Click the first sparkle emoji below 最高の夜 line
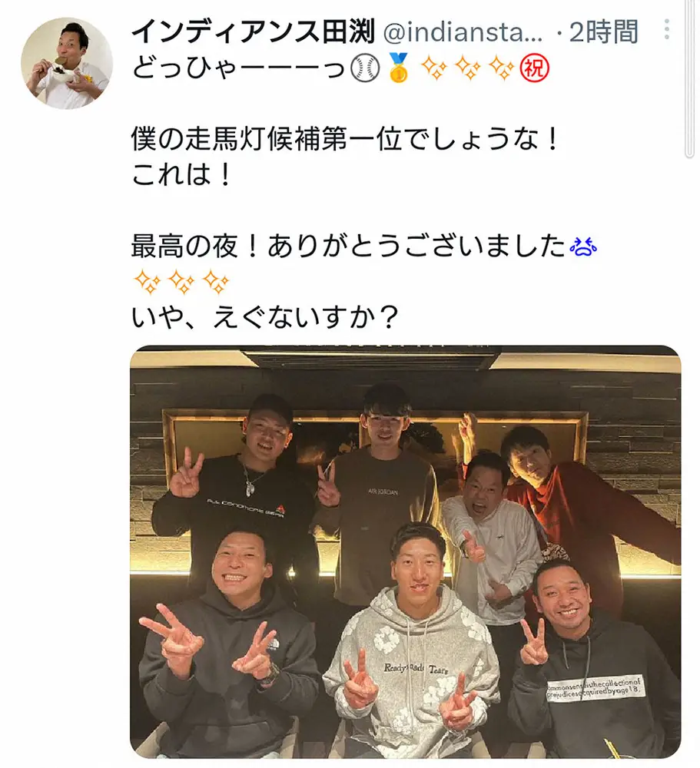 point(147,282)
